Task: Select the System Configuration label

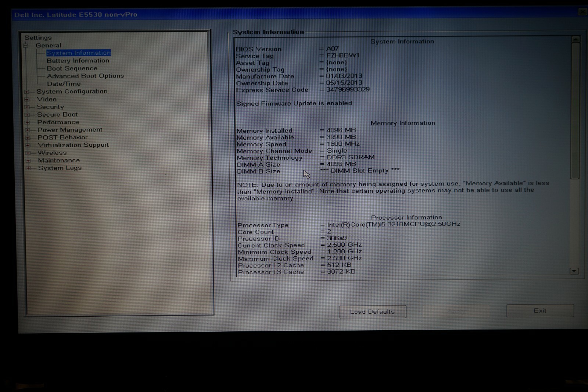Action: click(x=72, y=91)
